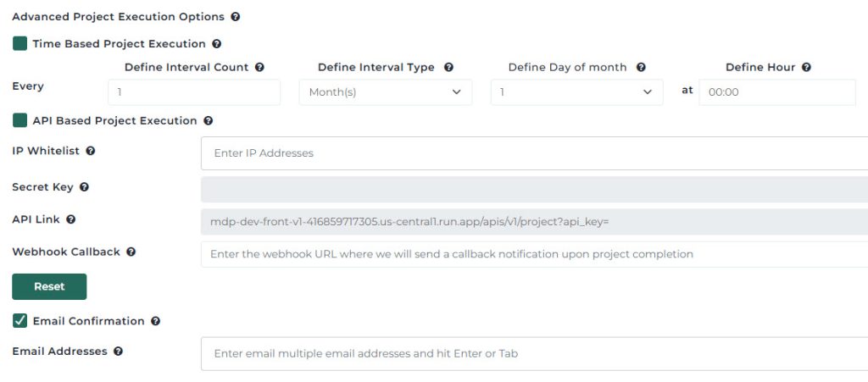The height and width of the screenshot is (382, 868).
Task: Click help icon next to Define Hour
Action: 806,68
